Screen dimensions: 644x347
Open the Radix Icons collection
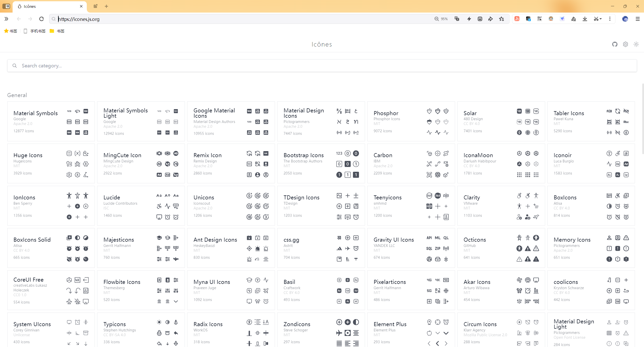pos(231,330)
